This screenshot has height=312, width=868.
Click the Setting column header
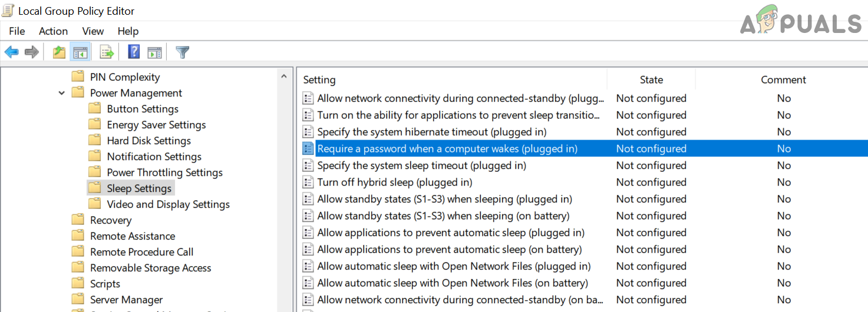(319, 80)
